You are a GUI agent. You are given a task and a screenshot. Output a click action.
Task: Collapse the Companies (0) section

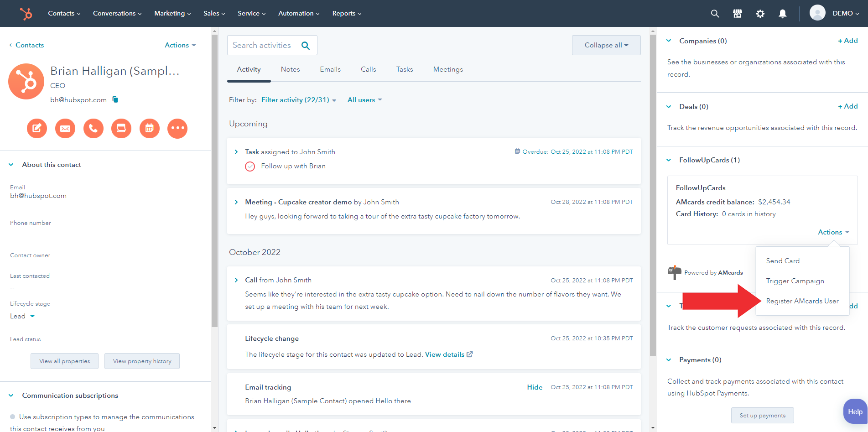pyautogui.click(x=669, y=41)
